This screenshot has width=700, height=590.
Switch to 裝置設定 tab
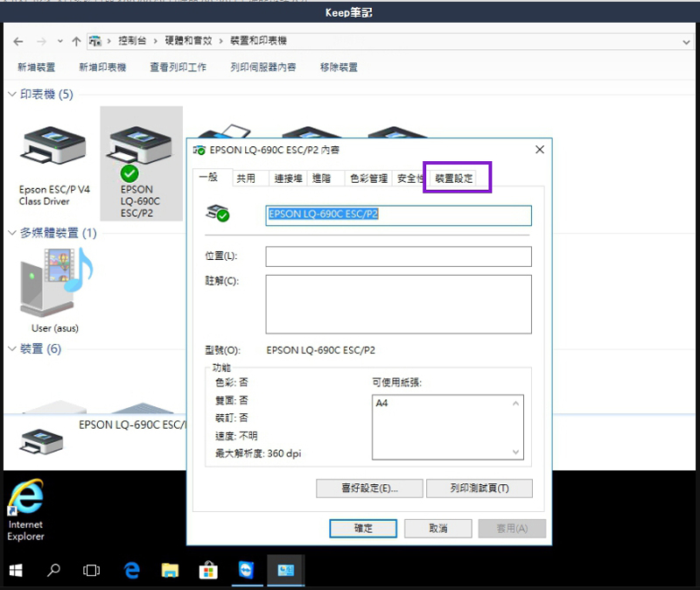tap(453, 179)
